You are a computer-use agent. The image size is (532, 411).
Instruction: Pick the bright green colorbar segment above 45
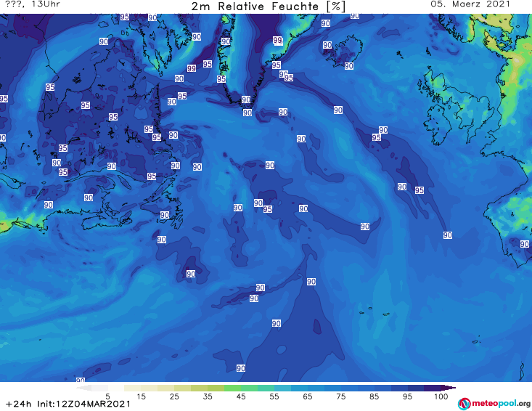coord(232,388)
